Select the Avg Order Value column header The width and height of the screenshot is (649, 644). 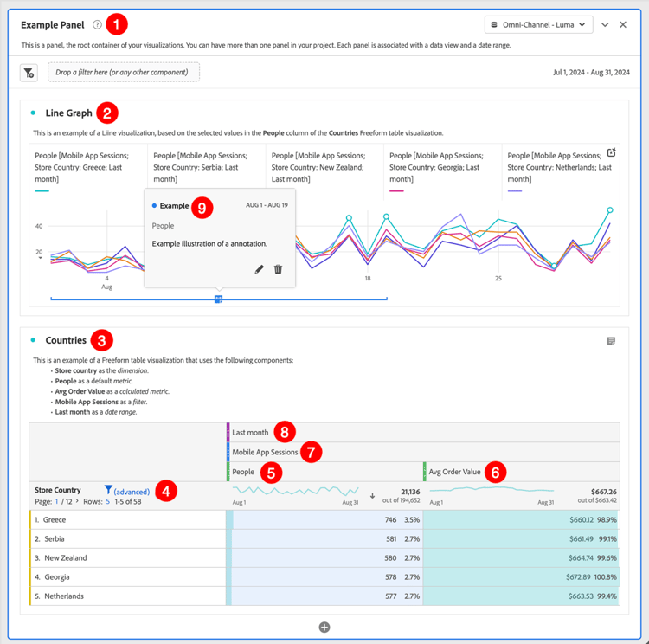pyautogui.click(x=522, y=472)
